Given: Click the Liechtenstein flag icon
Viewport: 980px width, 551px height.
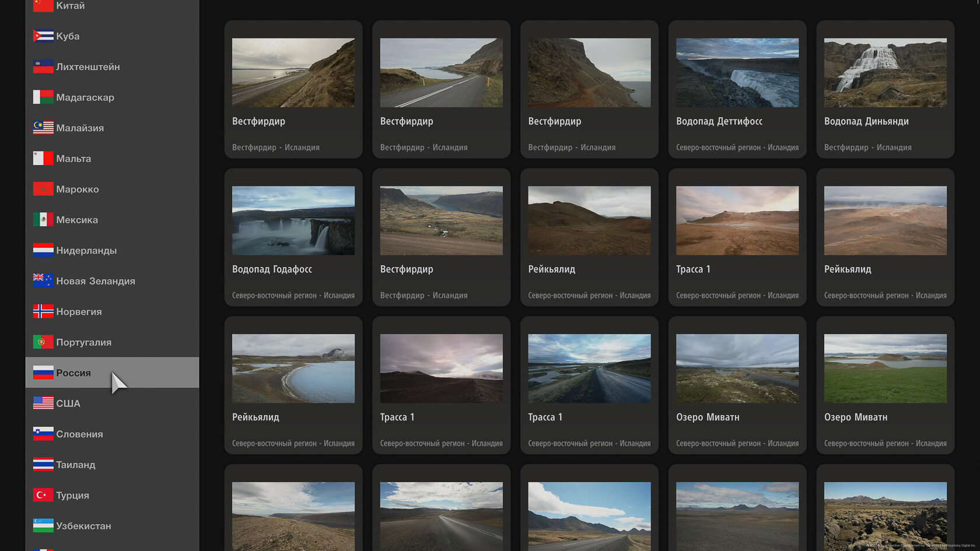Looking at the screenshot, I should point(43,66).
